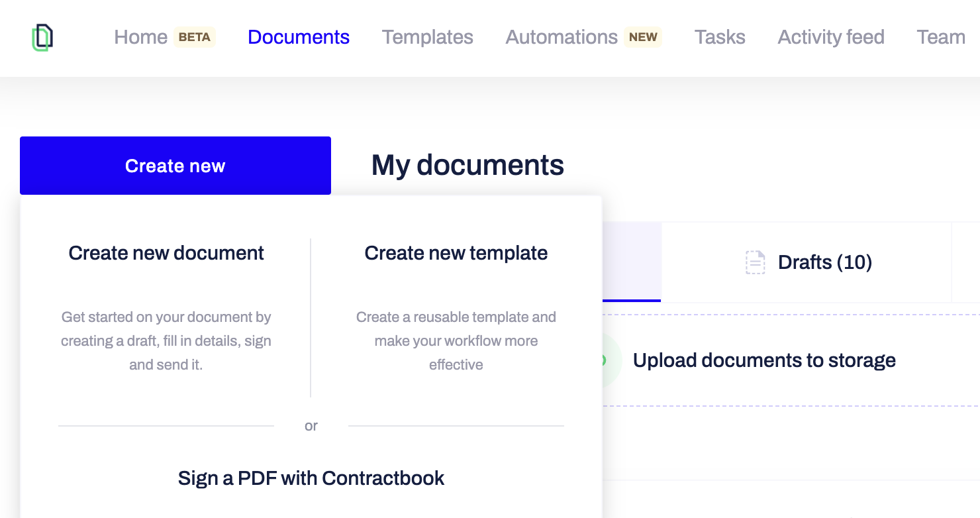Go to Templates in navigation
980x518 pixels.
click(x=427, y=37)
